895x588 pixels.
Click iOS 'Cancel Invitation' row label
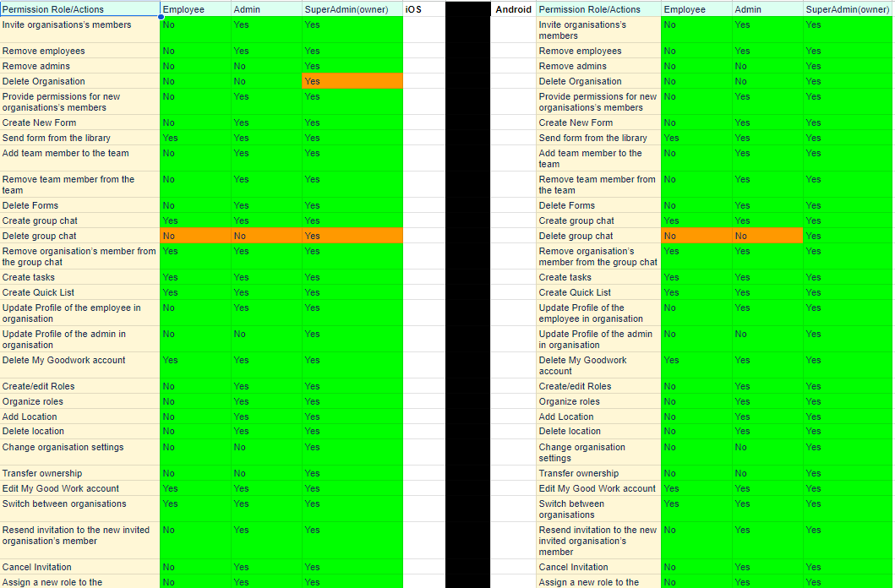pyautogui.click(x=80, y=567)
